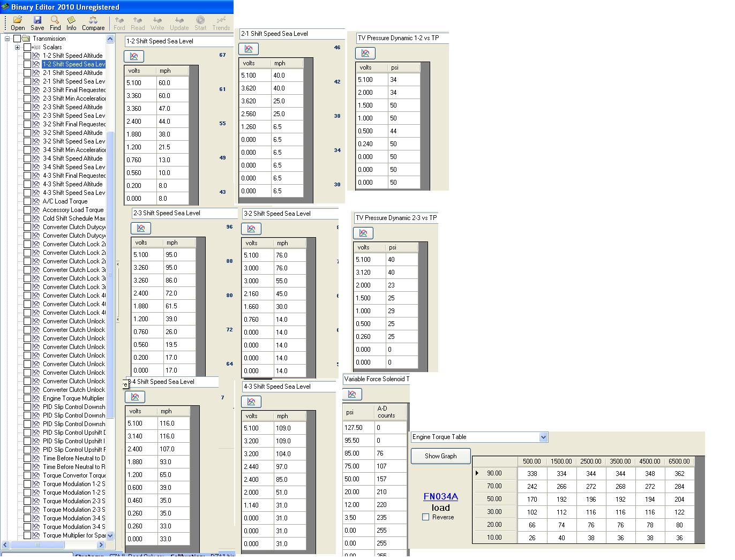
Task: Click 3.360 volts cell with 47.0 mph
Action: point(141,109)
